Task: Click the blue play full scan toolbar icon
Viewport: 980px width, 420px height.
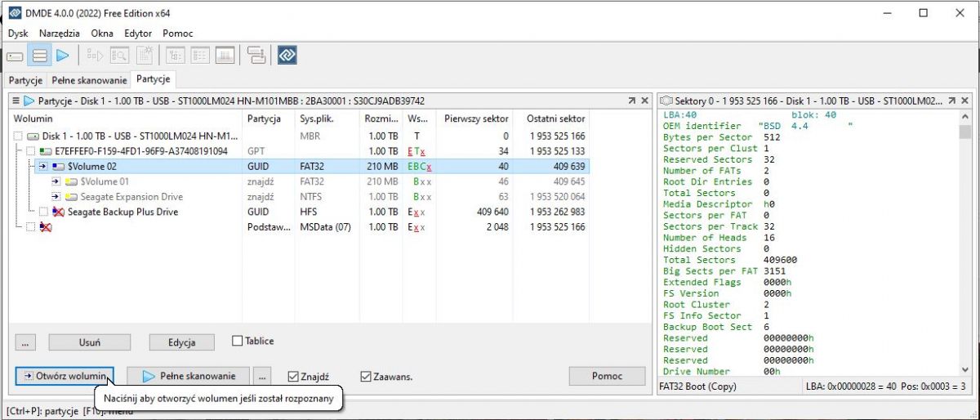Action: tap(62, 56)
